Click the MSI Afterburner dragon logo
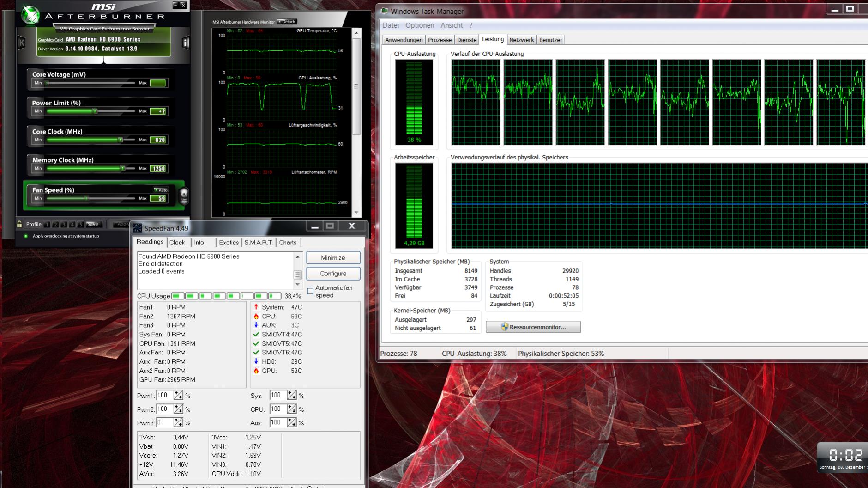 click(30, 15)
